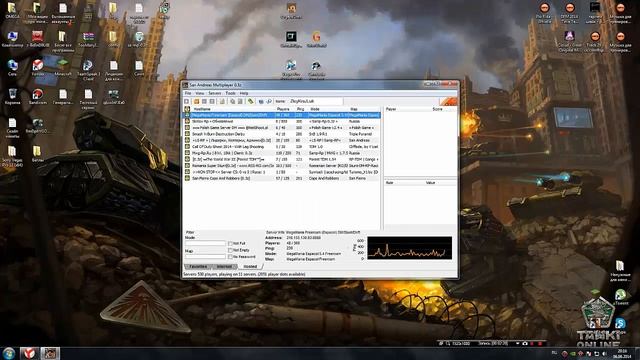Enable the Not Full filter checkbox

point(230,243)
